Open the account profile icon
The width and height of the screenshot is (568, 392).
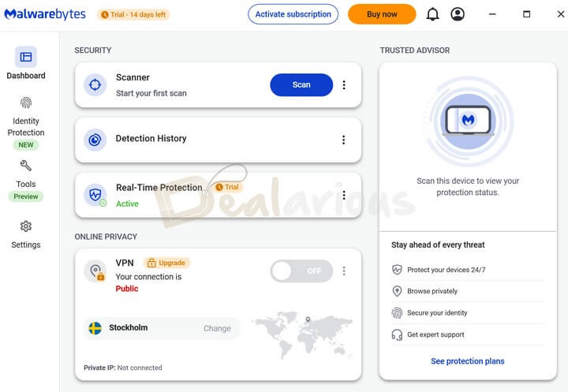pyautogui.click(x=458, y=14)
